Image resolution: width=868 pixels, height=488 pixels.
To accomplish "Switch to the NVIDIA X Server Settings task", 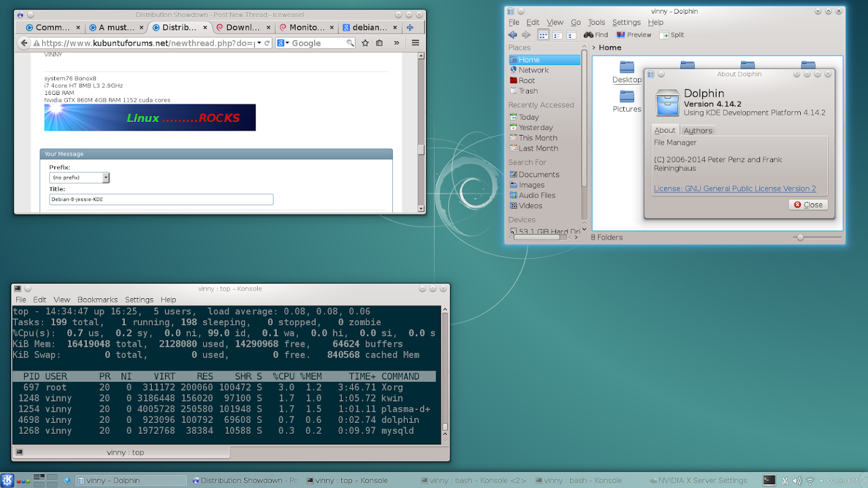I will pyautogui.click(x=698, y=481).
